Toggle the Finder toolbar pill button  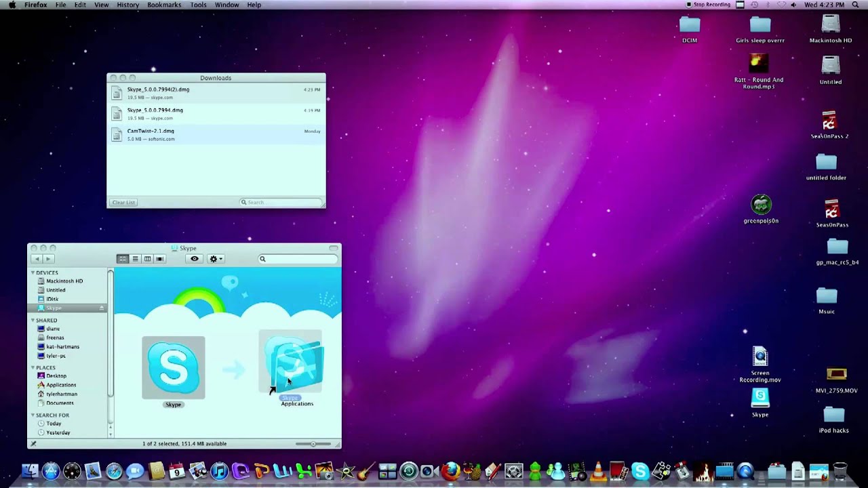point(333,248)
